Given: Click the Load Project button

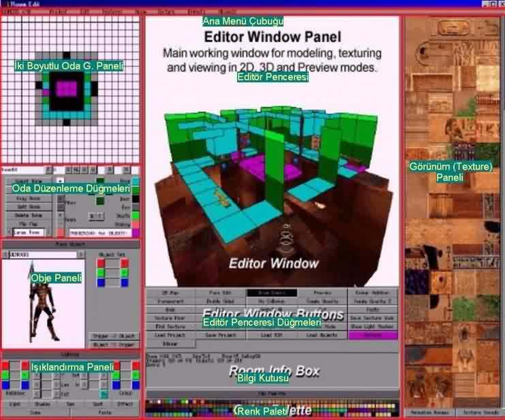Looking at the screenshot, I should tap(170, 335).
